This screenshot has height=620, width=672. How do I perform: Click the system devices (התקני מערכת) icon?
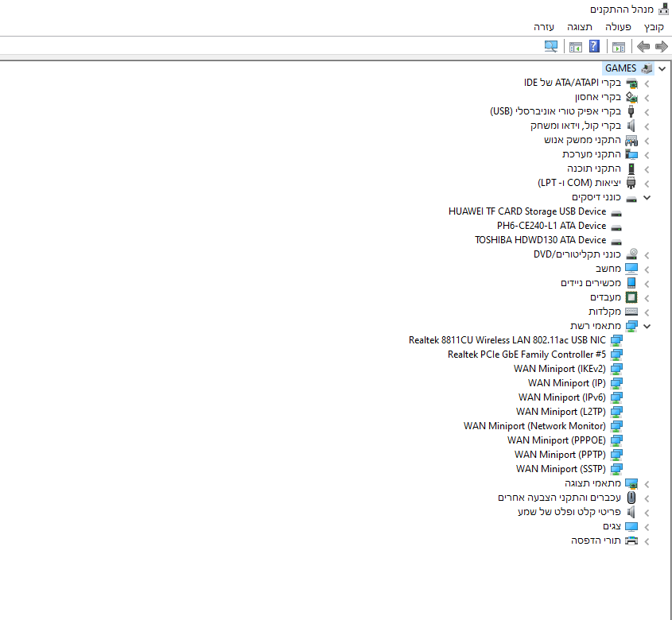[x=631, y=154]
